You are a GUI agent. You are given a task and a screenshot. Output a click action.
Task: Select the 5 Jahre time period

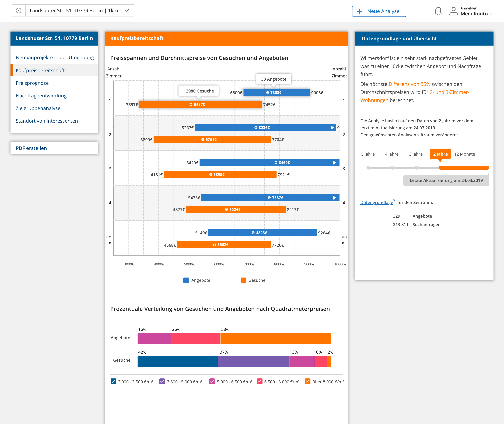point(368,154)
